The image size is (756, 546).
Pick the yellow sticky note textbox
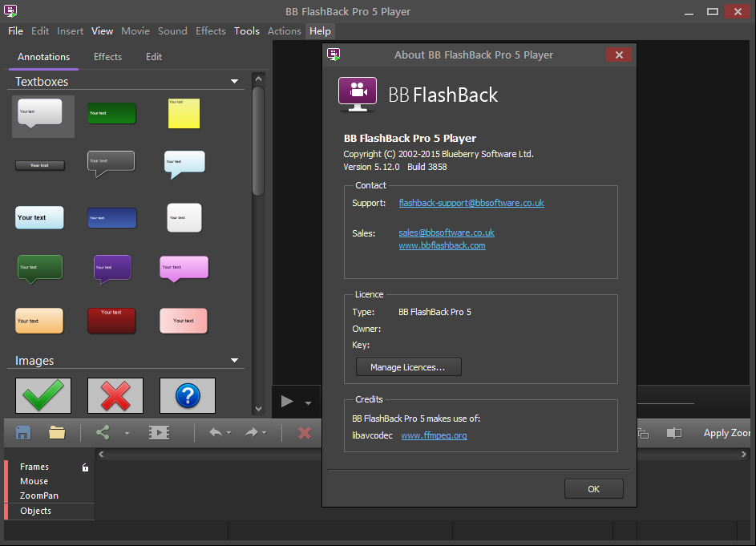pyautogui.click(x=184, y=114)
